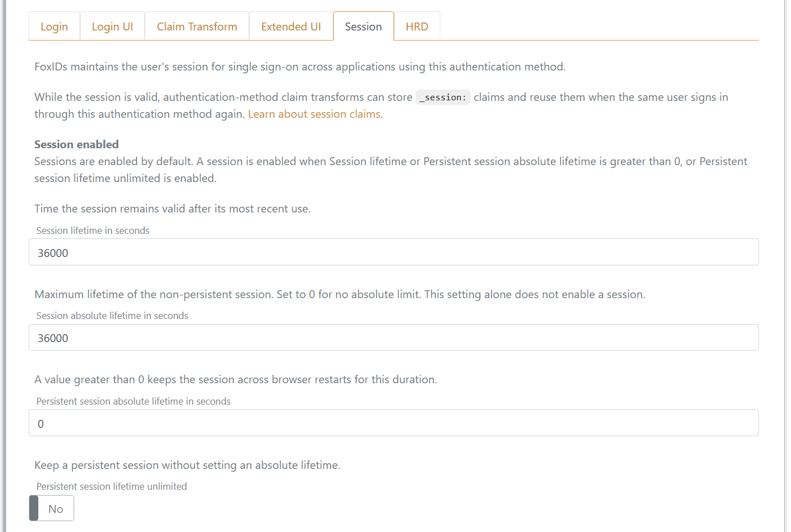Select the Claim Transform tab
Viewport: 791px width, 532px height.
(x=197, y=26)
